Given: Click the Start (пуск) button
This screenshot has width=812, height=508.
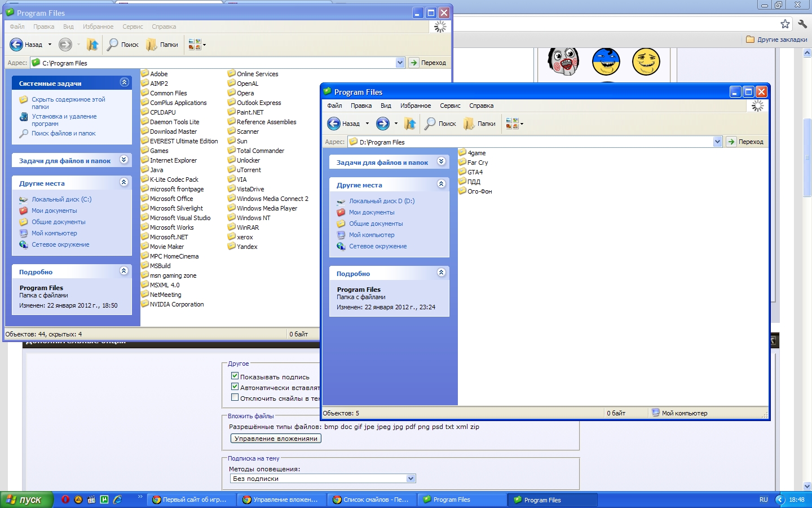Looking at the screenshot, I should tap(26, 500).
